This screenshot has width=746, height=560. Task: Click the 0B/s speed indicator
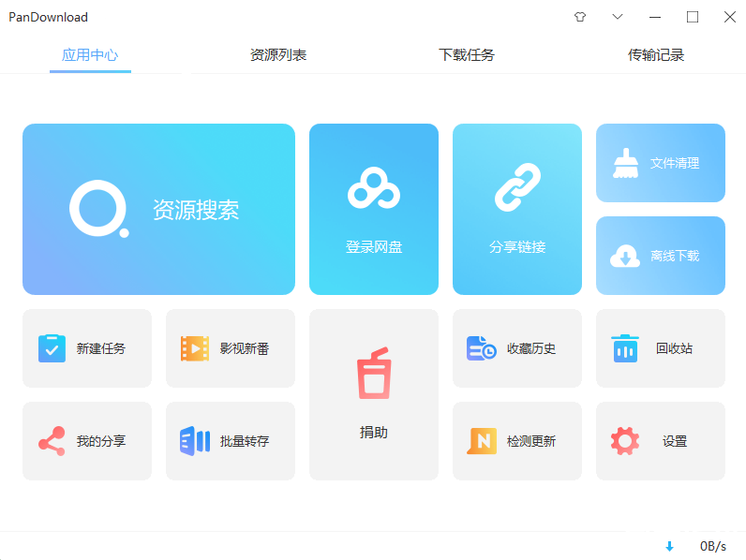tap(712, 547)
